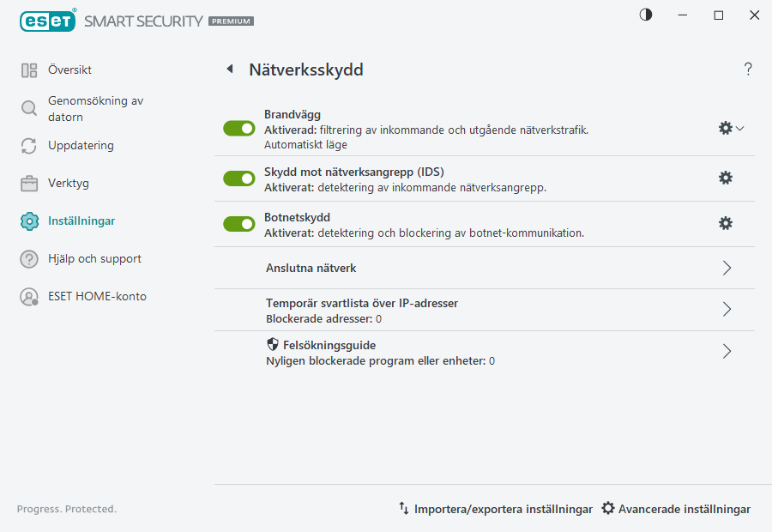Disable the Brandvägg protection toggle
Image resolution: width=772 pixels, height=532 pixels.
[x=238, y=128]
